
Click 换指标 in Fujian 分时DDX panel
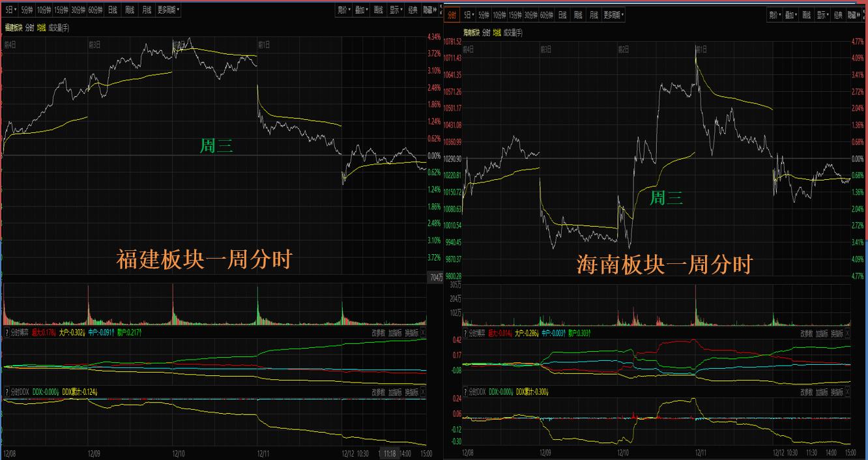click(x=411, y=392)
